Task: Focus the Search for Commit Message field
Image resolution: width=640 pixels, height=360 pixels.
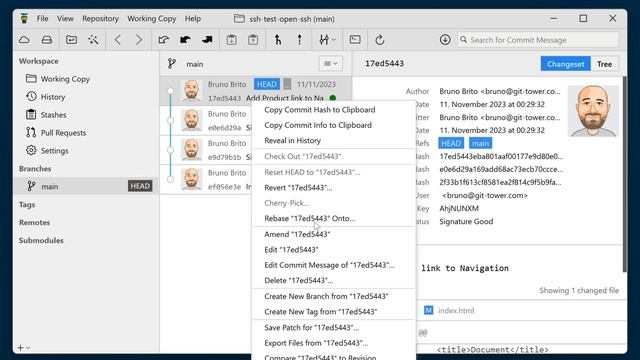Action: click(x=538, y=40)
